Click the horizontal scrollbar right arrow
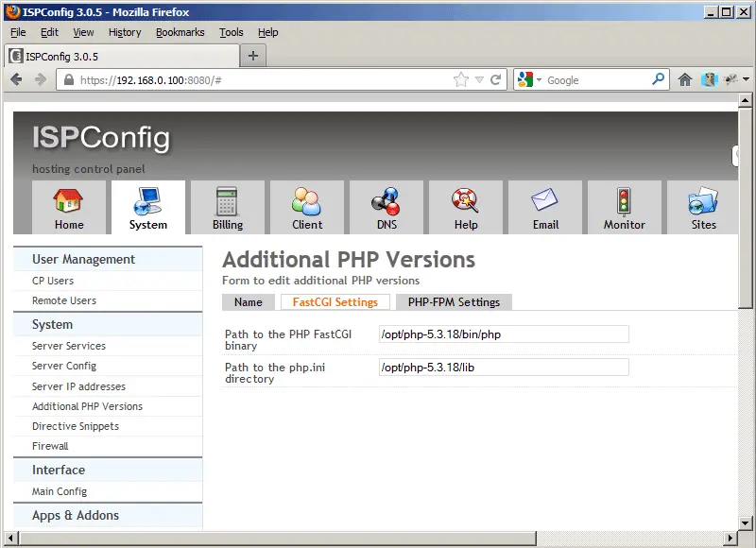This screenshot has width=756, height=548. (x=730, y=538)
